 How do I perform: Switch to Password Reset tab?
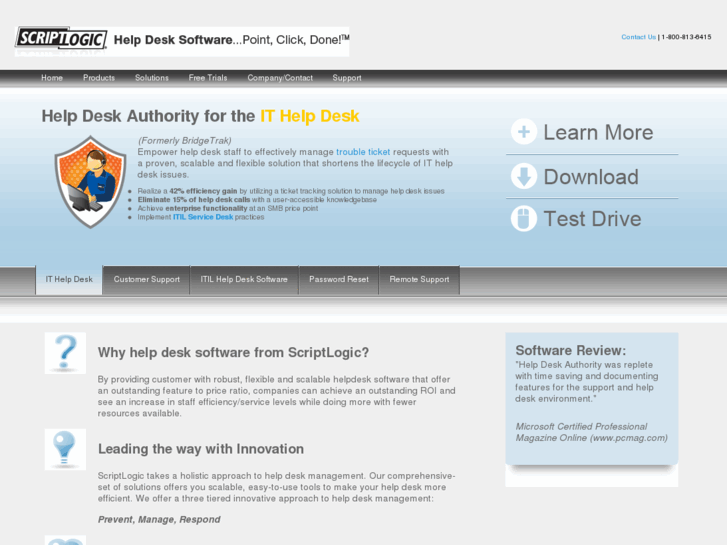339,280
